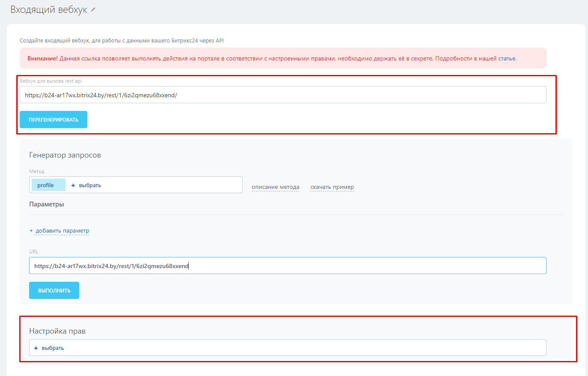The height and width of the screenshot is (376, 588).
Task: Click the Настройка прав heading
Action: point(57,331)
